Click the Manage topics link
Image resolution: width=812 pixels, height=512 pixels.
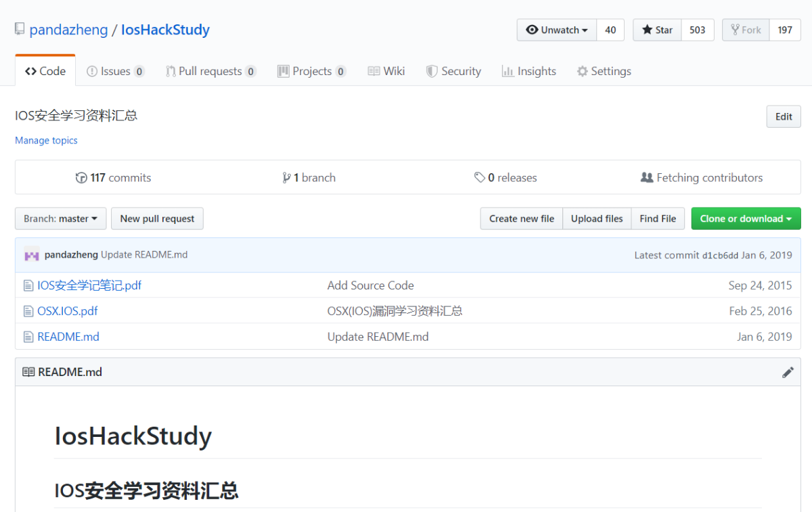(x=46, y=141)
